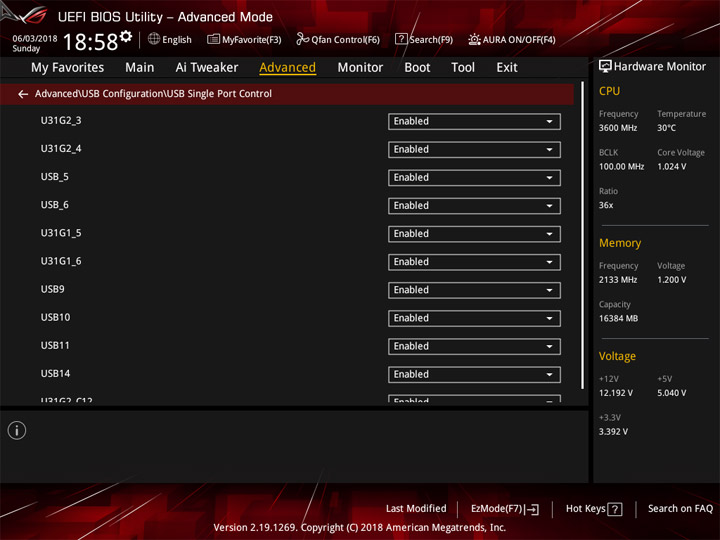Click the CPU frequency value 3600 MHz
Screen dimensions: 720x540
point(618,128)
